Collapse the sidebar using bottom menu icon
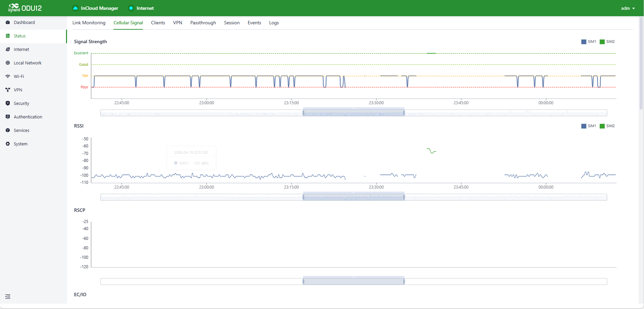This screenshot has height=309, width=644. pyautogui.click(x=8, y=297)
